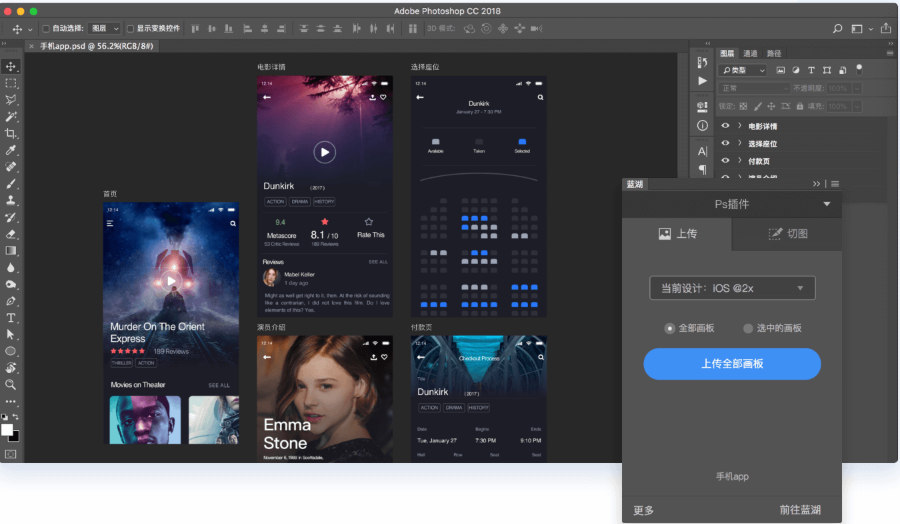
Task: Open the 当前设计 iOS @2x dropdown
Action: pyautogui.click(x=732, y=288)
